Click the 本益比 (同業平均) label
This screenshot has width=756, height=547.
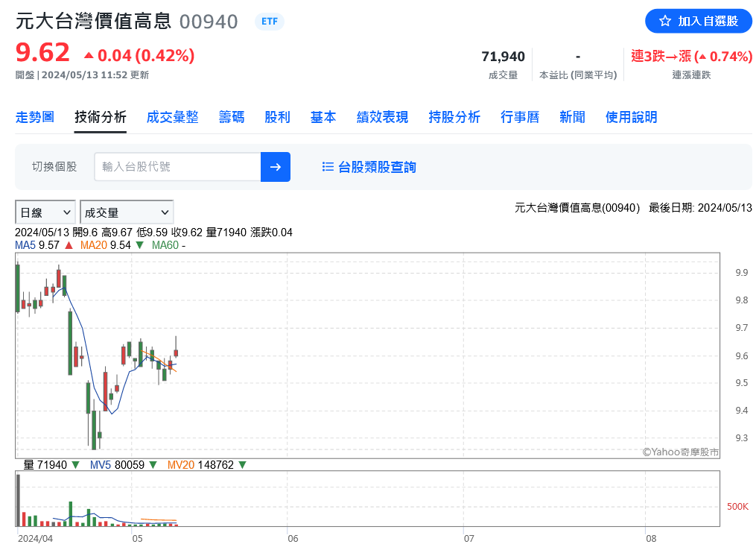578,75
